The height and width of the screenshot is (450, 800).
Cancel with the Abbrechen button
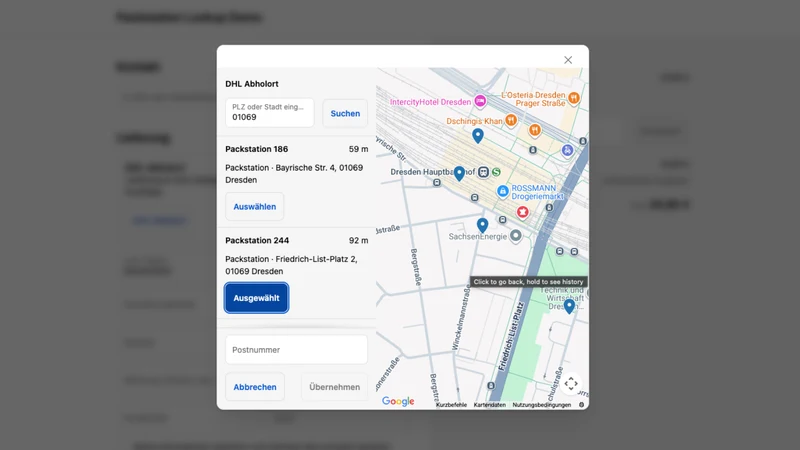click(x=255, y=387)
